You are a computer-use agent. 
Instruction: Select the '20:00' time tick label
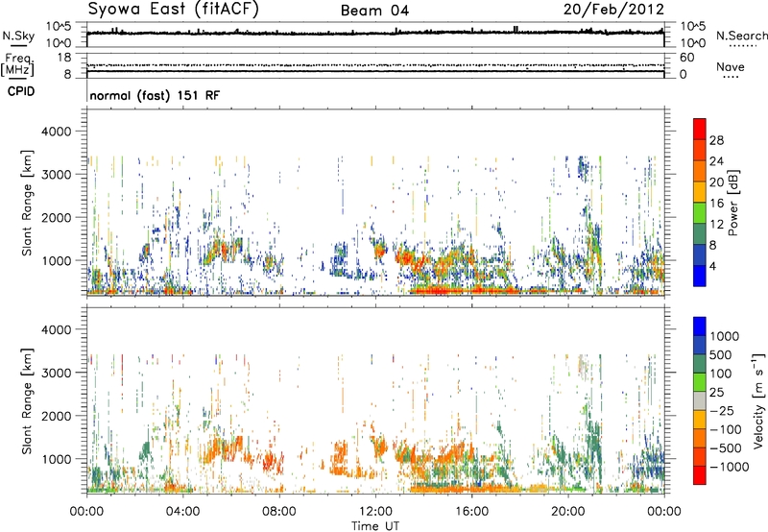[x=567, y=512]
